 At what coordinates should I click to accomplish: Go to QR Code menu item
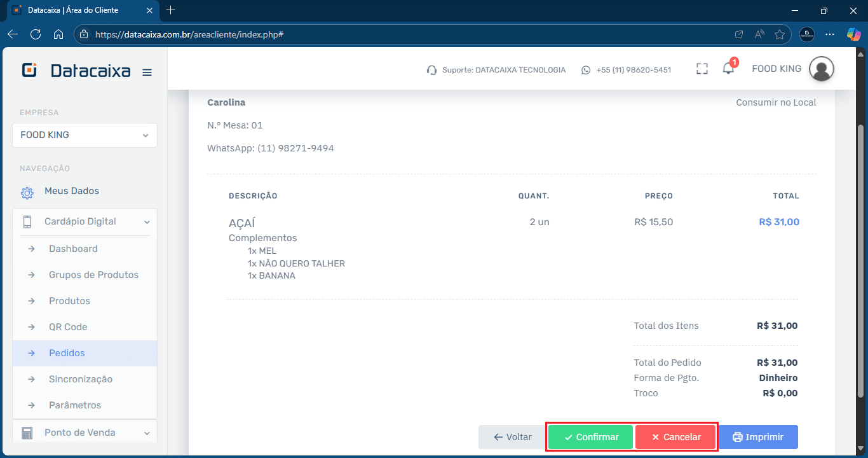pyautogui.click(x=68, y=327)
